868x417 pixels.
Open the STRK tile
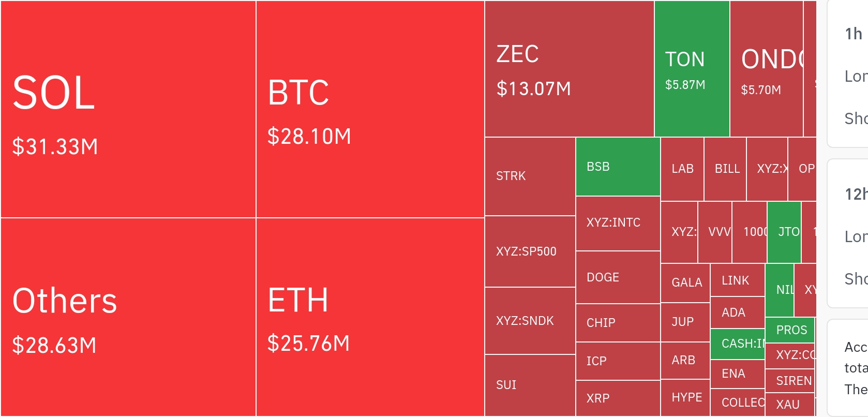tap(530, 176)
